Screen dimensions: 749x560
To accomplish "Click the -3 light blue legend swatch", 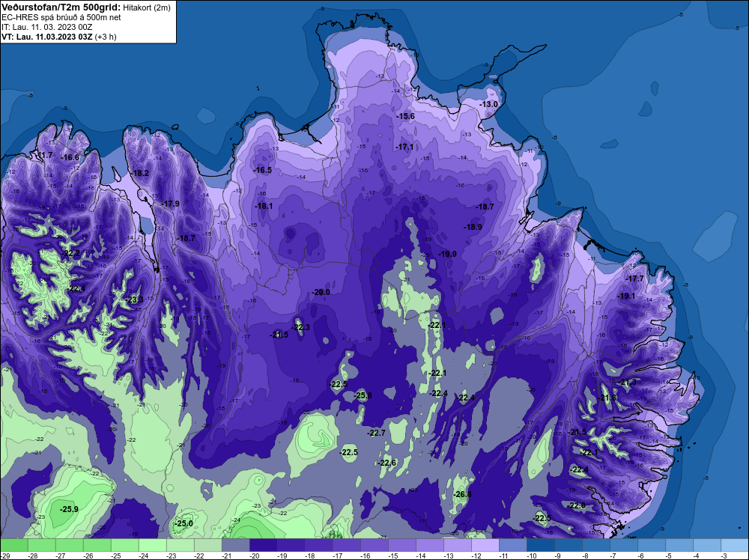I will coord(735,545).
